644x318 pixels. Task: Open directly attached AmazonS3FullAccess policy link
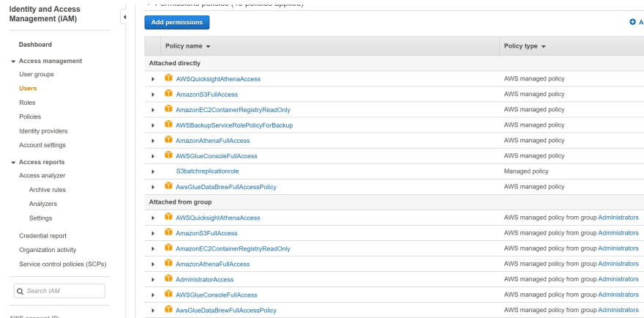(x=206, y=95)
